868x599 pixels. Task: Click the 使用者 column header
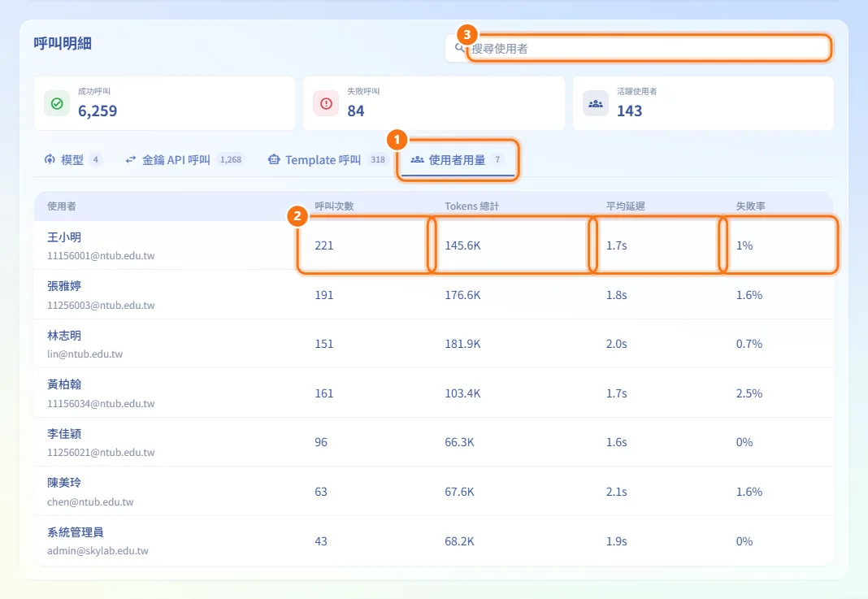click(62, 206)
